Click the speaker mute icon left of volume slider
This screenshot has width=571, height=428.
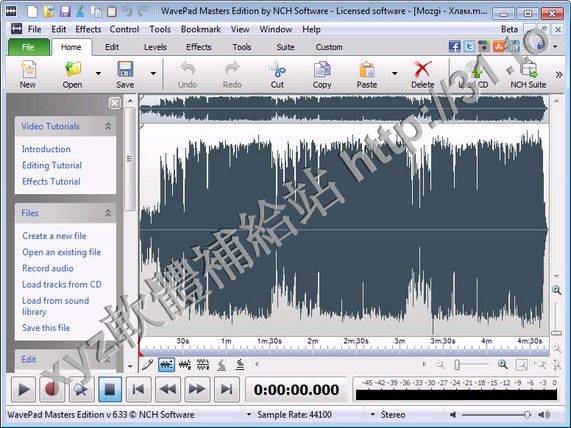pos(453,415)
